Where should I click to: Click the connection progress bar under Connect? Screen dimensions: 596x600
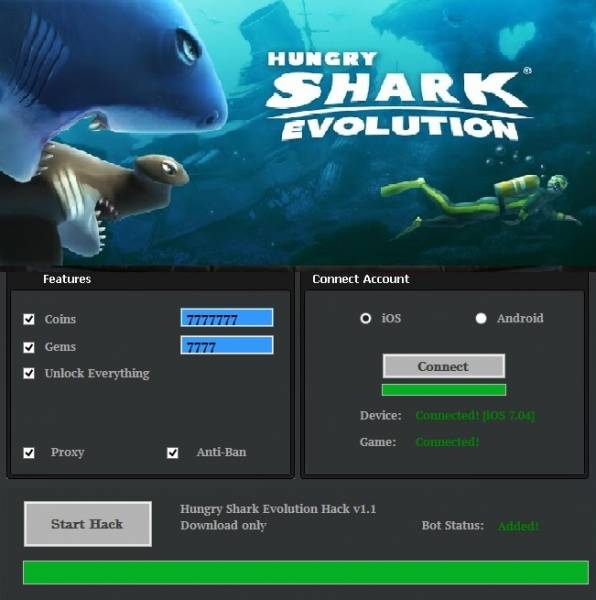(444, 390)
